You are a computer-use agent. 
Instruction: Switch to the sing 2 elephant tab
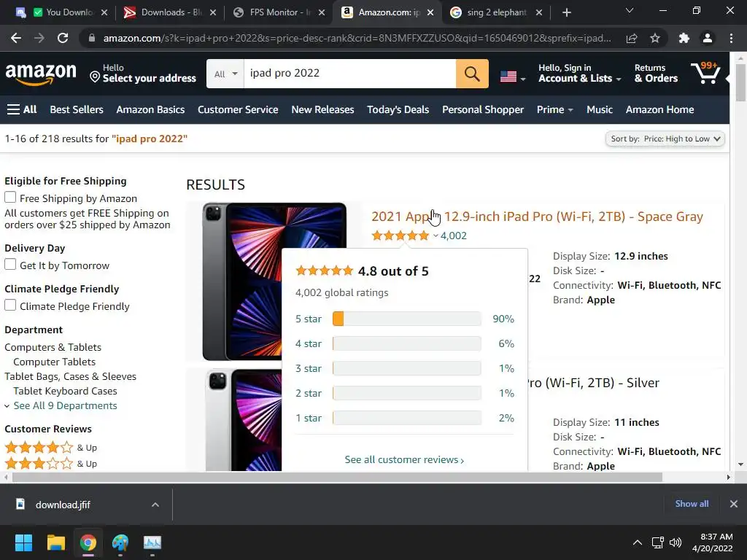pyautogui.click(x=496, y=13)
